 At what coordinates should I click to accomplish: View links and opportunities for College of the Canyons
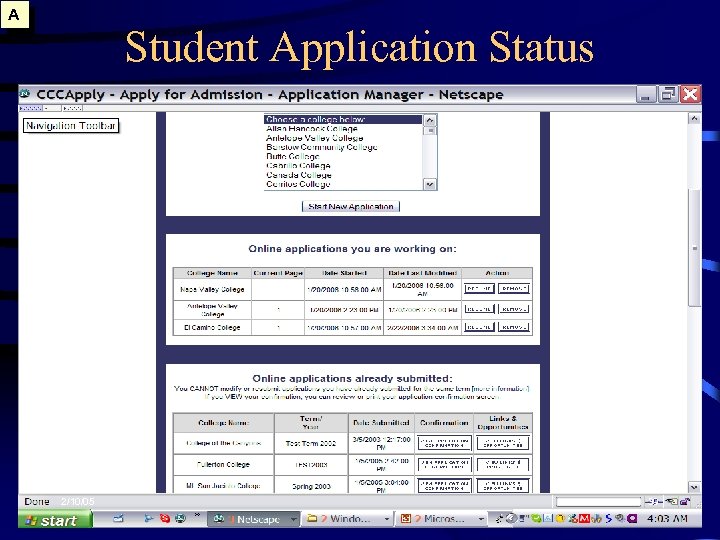(x=503, y=443)
